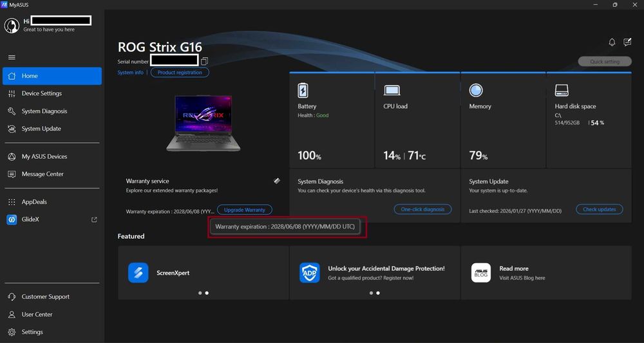Click the CPU load laptop icon
The width and height of the screenshot is (644, 343).
392,90
